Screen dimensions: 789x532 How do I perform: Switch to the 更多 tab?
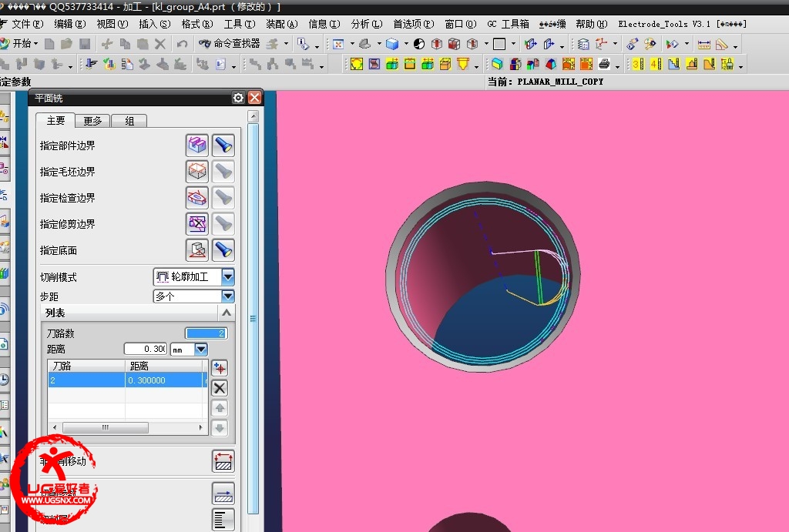pos(92,121)
